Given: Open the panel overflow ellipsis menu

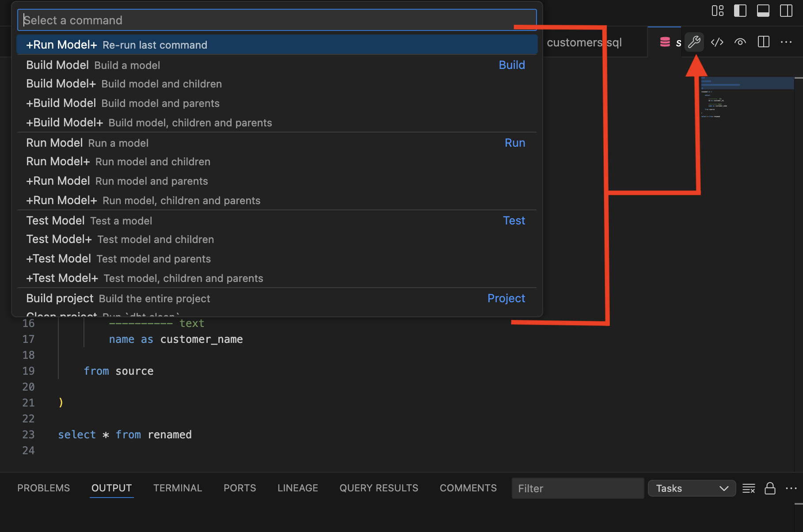Looking at the screenshot, I should [x=790, y=488].
